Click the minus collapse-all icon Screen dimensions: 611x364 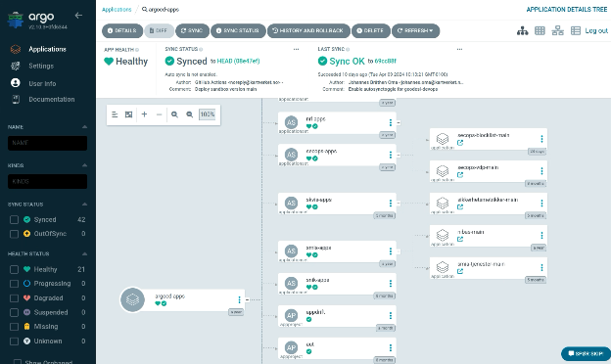(x=159, y=114)
